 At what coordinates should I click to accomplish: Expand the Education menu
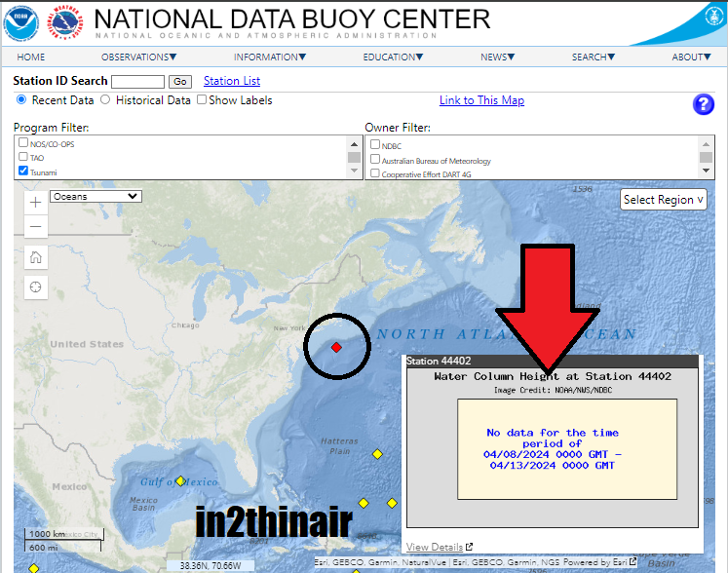tap(393, 57)
